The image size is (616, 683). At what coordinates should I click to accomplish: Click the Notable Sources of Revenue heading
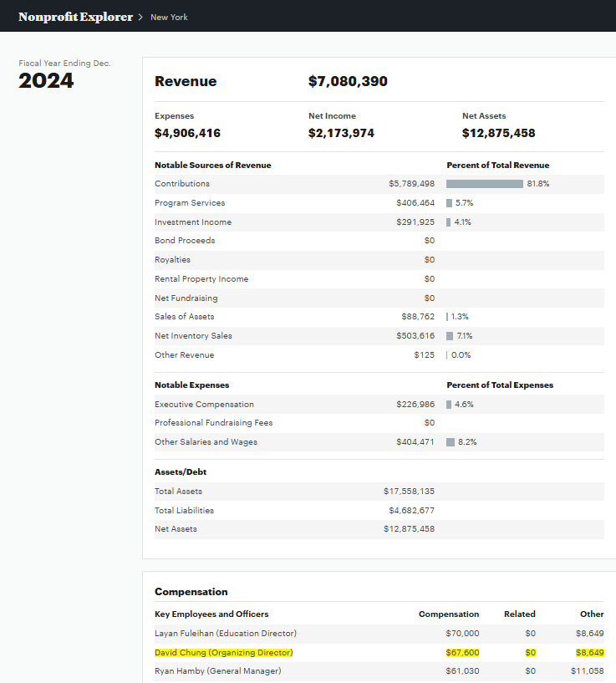(x=212, y=165)
